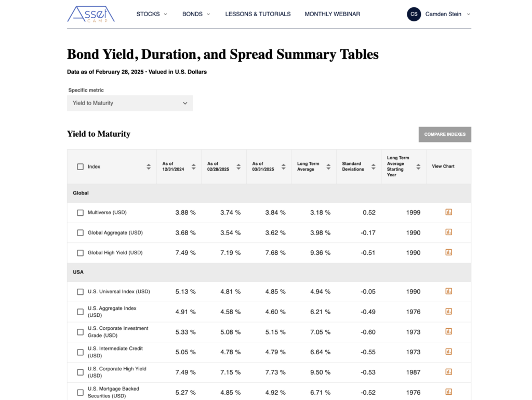This screenshot has width=532, height=400.
Task: Expand the Bonds navigation menu
Action: 196,14
